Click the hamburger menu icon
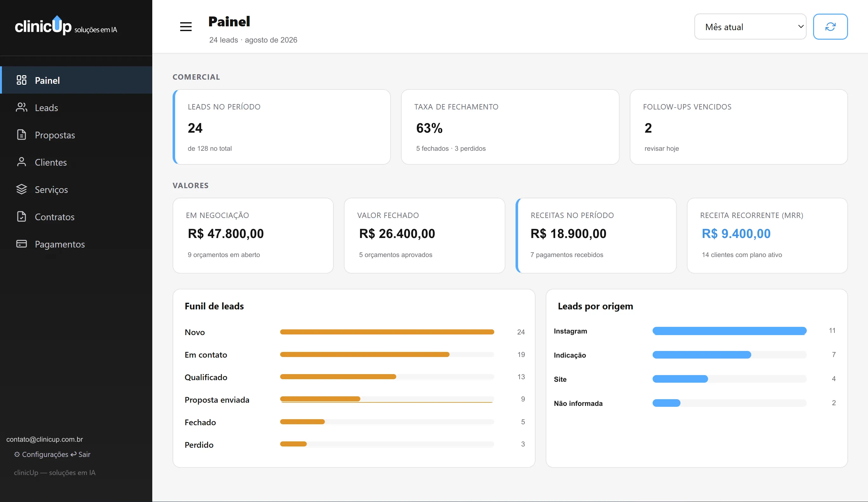 (x=186, y=27)
